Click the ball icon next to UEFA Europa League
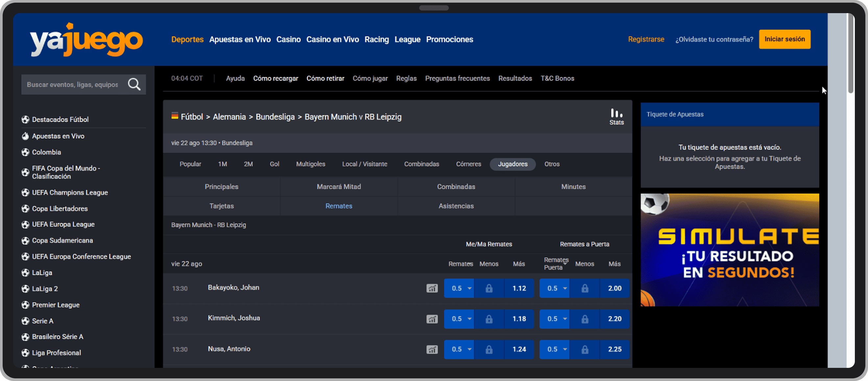Viewport: 868px width, 381px height. point(25,224)
